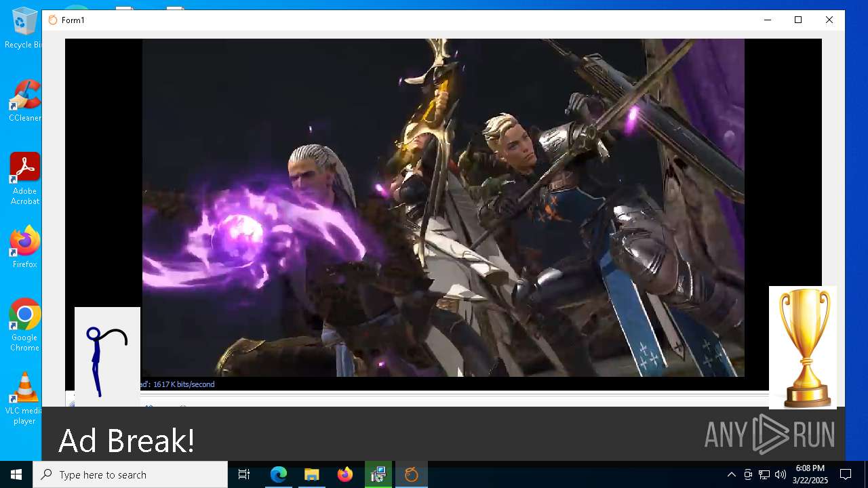Click the Ad Break! banner text
Image resolution: width=868 pixels, height=488 pixels.
pos(127,441)
